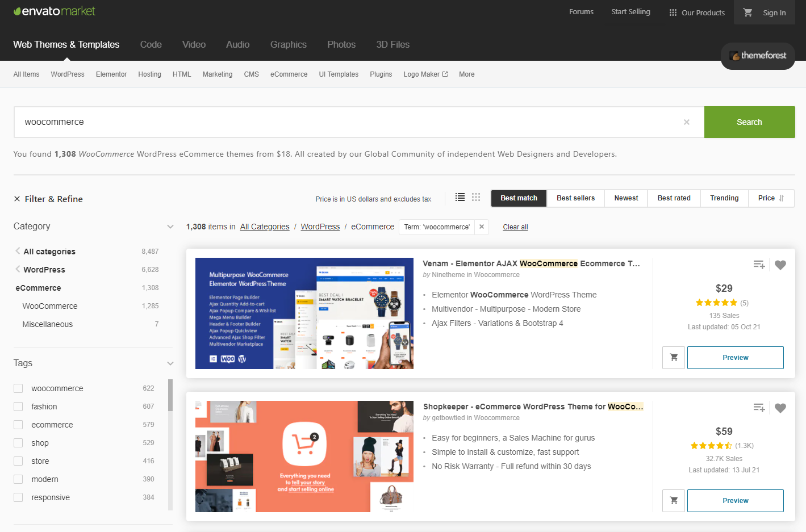Favorite the Venam theme with heart icon
This screenshot has height=532, width=806.
(x=780, y=265)
